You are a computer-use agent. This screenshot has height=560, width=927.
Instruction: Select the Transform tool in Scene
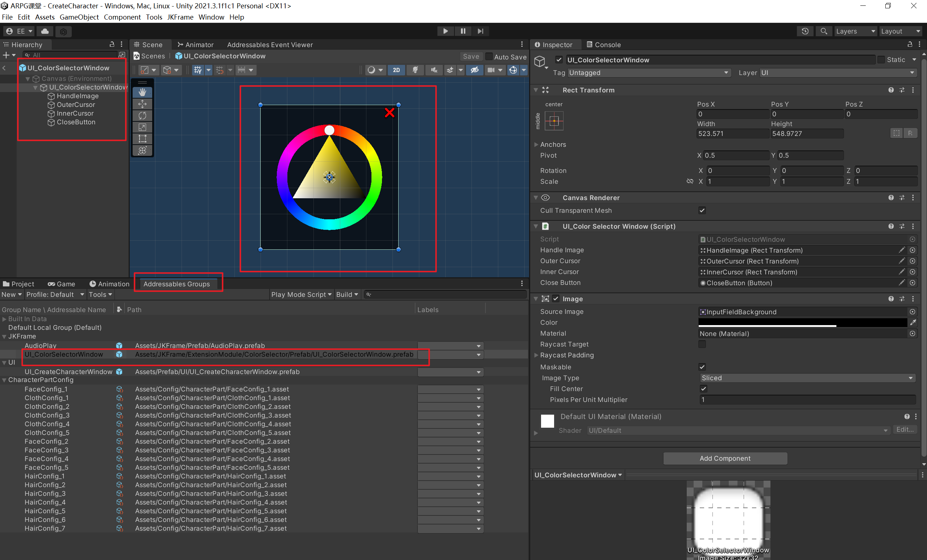142,150
